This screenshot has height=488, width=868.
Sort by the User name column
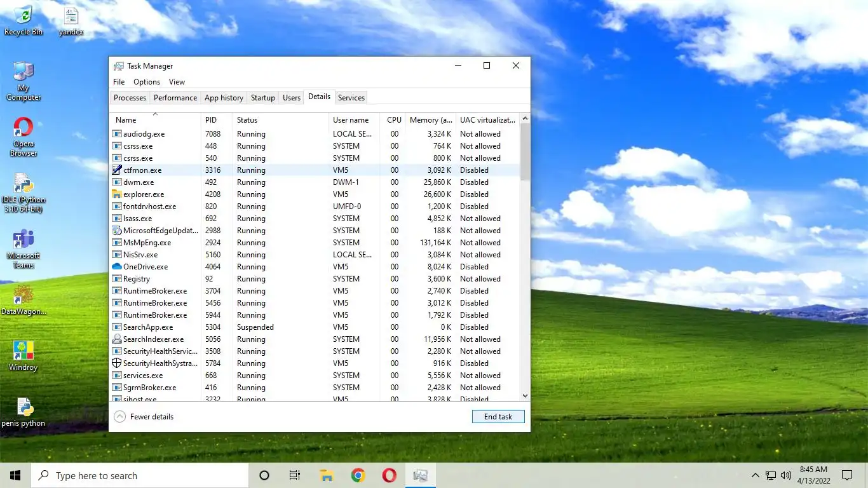(x=355, y=119)
